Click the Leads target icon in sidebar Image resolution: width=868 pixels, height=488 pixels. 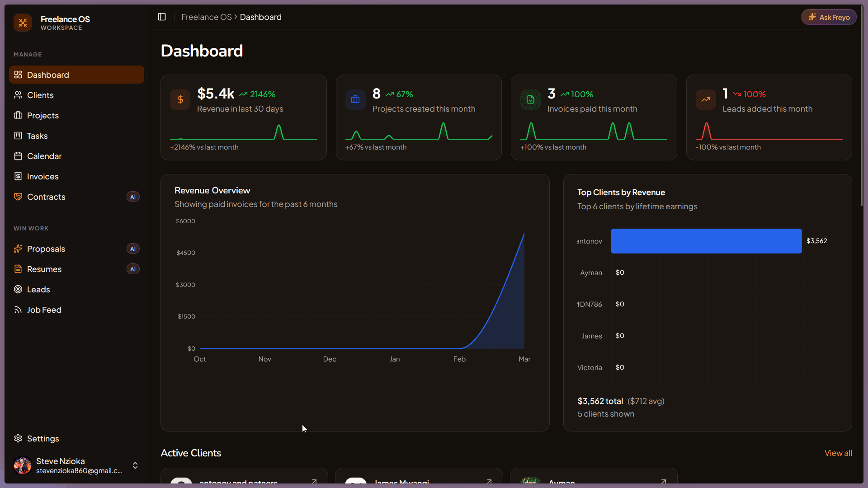coord(18,289)
